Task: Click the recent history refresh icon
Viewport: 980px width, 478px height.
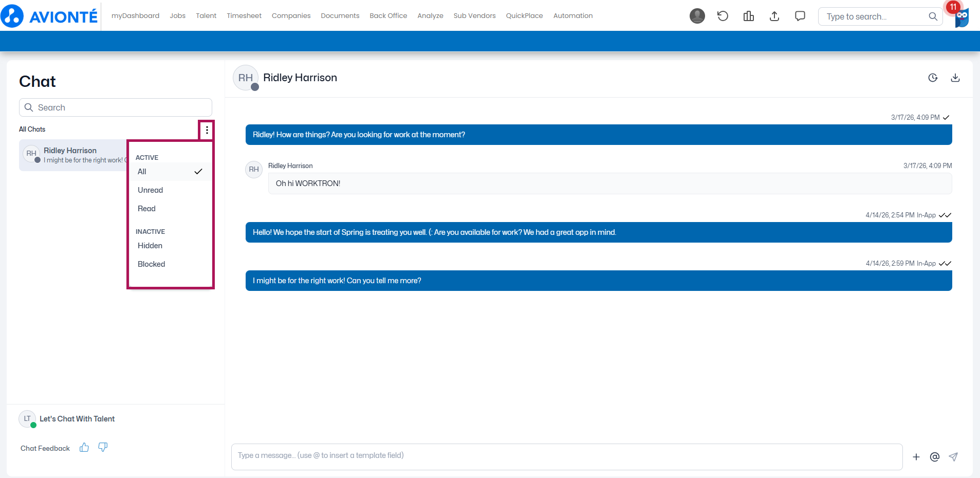Action: point(723,16)
